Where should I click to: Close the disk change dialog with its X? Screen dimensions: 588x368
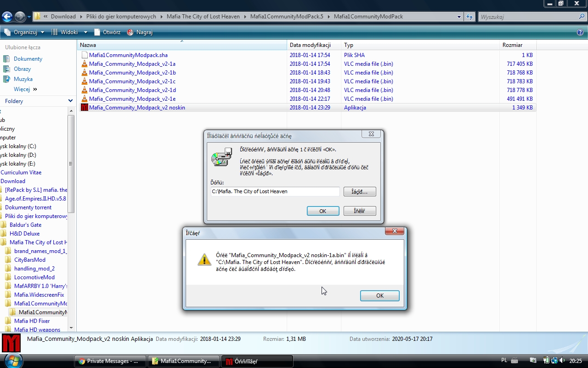[371, 134]
